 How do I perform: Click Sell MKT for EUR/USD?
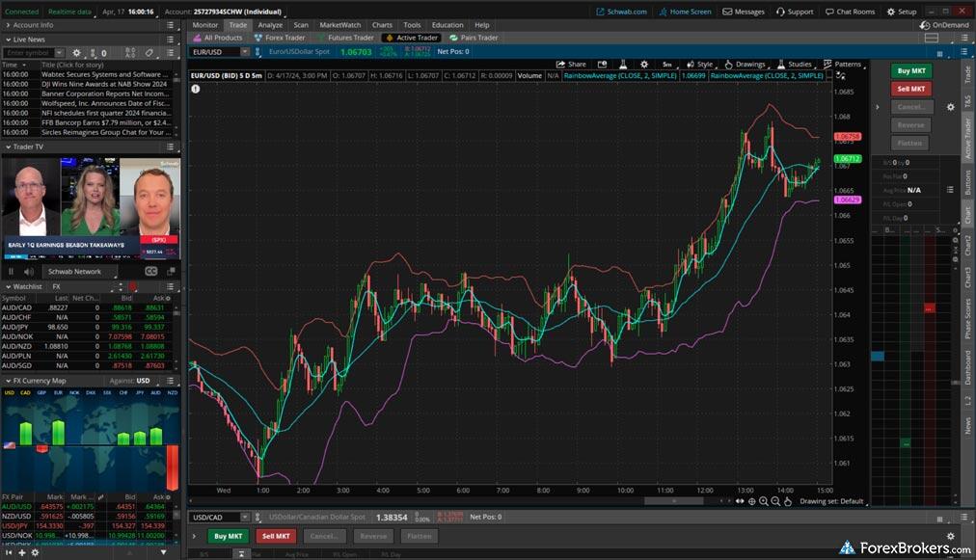911,89
